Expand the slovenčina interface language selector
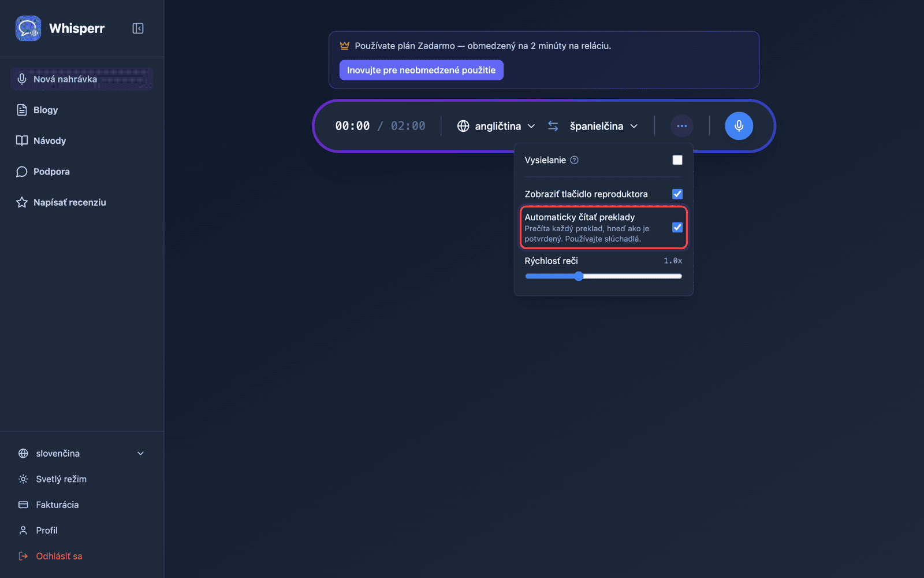 [x=81, y=453]
